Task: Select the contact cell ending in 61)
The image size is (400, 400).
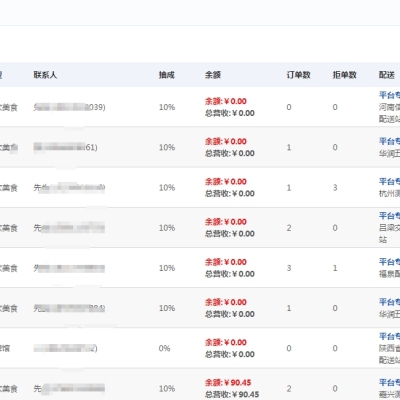Action: [x=65, y=147]
